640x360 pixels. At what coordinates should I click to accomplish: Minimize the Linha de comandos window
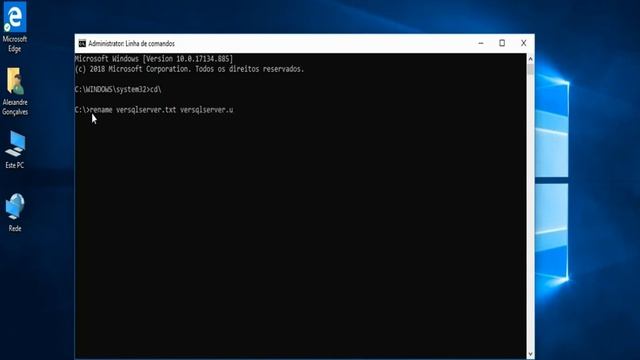point(481,43)
